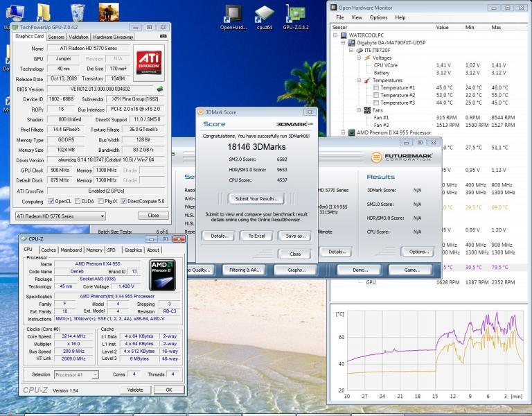Open the folder shortcut on the desktop
This screenshot has height=416, width=532.
point(44,13)
